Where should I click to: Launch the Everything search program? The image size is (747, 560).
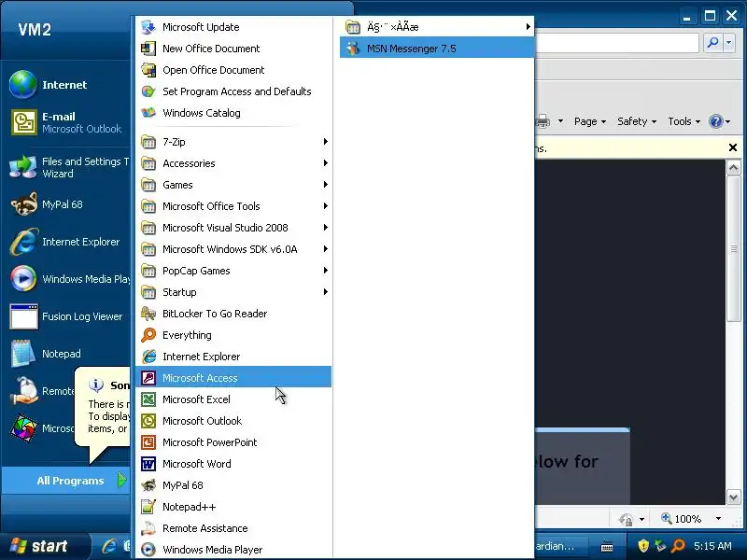pyautogui.click(x=233, y=335)
